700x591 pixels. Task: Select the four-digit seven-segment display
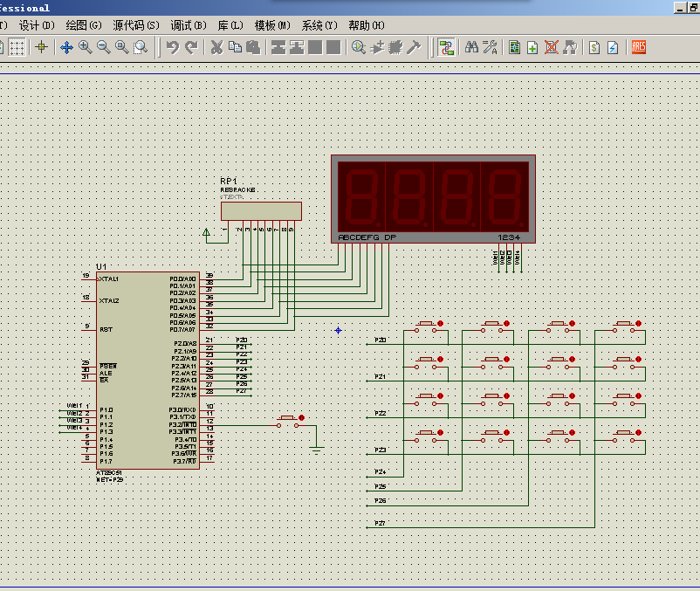click(433, 199)
